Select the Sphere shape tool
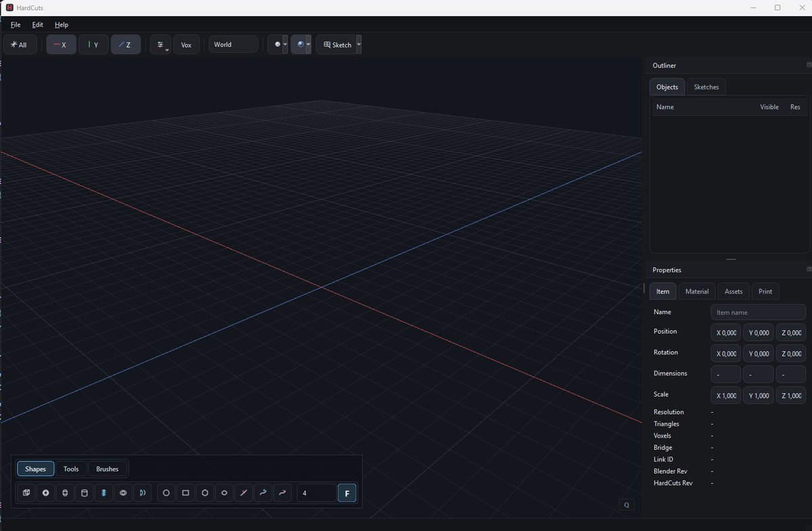812x531 pixels. (x=45, y=492)
